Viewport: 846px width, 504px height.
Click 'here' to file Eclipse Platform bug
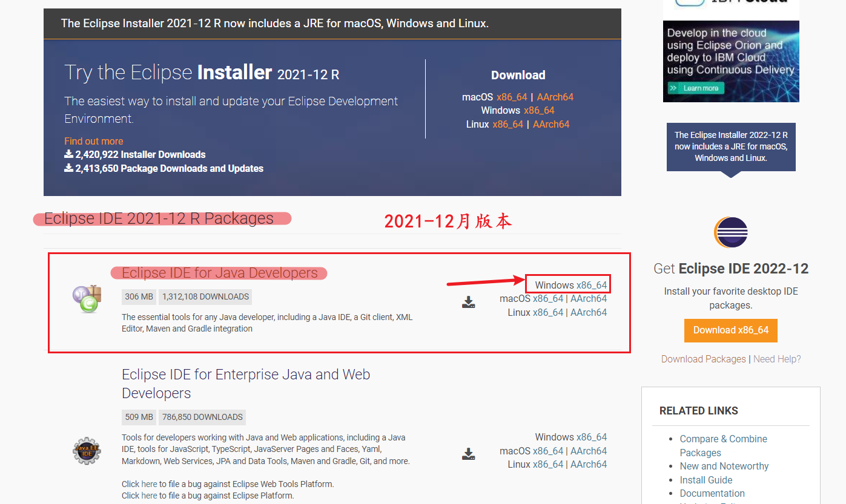pyautogui.click(x=149, y=496)
